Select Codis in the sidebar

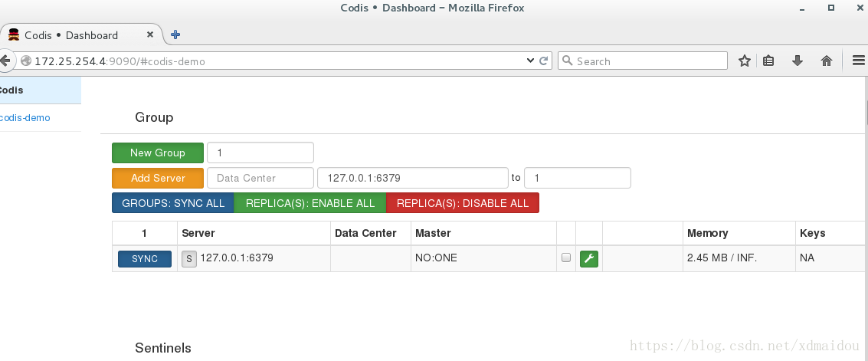pos(41,90)
